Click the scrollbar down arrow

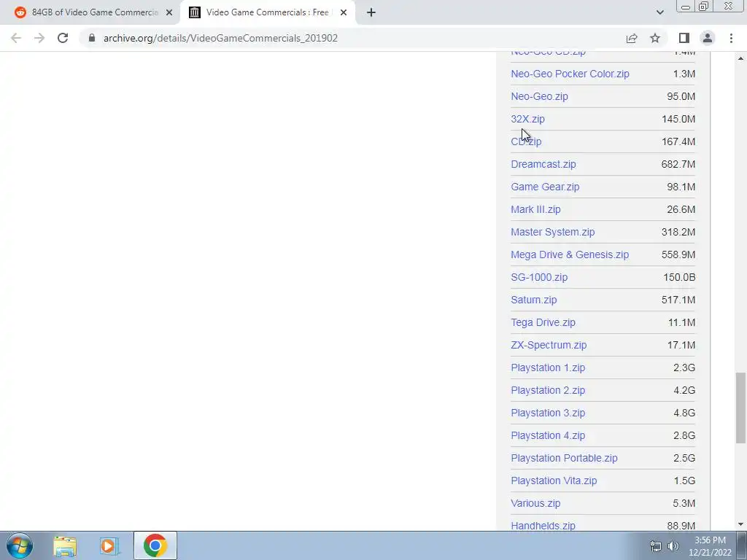[740, 524]
